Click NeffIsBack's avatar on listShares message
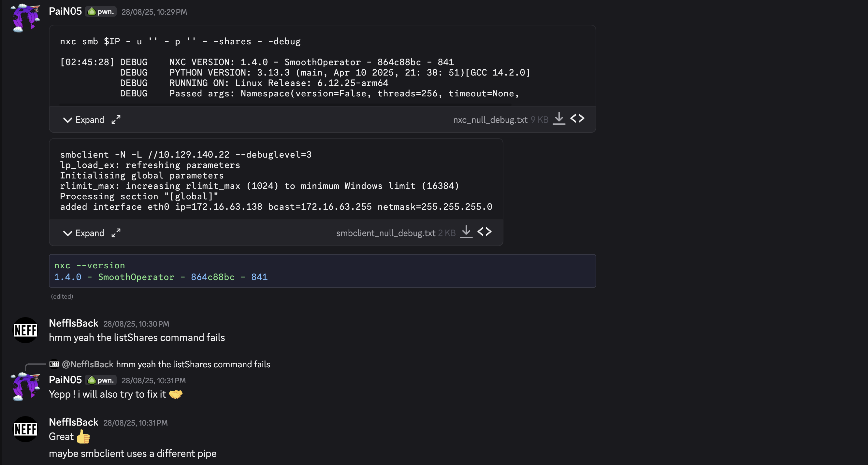This screenshot has width=868, height=465. pyautogui.click(x=25, y=330)
